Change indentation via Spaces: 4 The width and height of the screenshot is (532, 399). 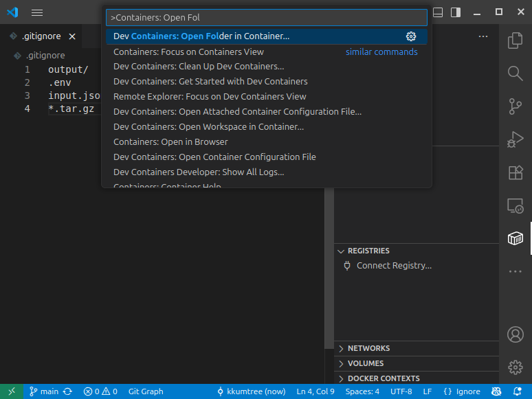point(362,391)
